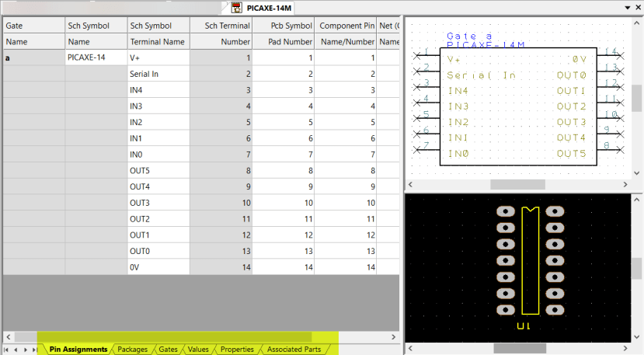Click PCB preview scroll left arrow
The height and width of the screenshot is (355, 644).
coord(410,349)
